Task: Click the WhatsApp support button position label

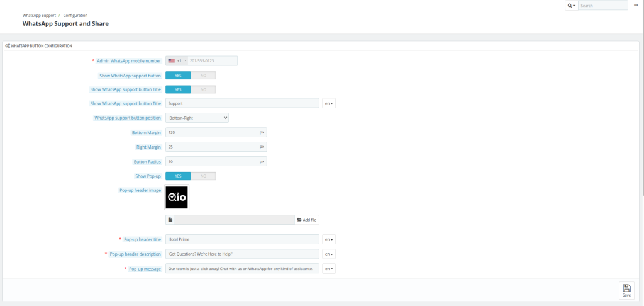Action: (x=128, y=118)
